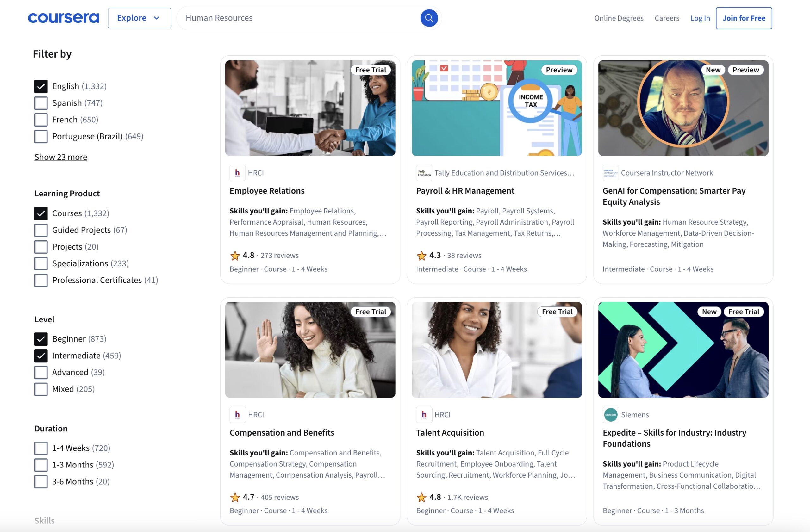
Task: Enable the Spanish language filter
Action: (41, 103)
